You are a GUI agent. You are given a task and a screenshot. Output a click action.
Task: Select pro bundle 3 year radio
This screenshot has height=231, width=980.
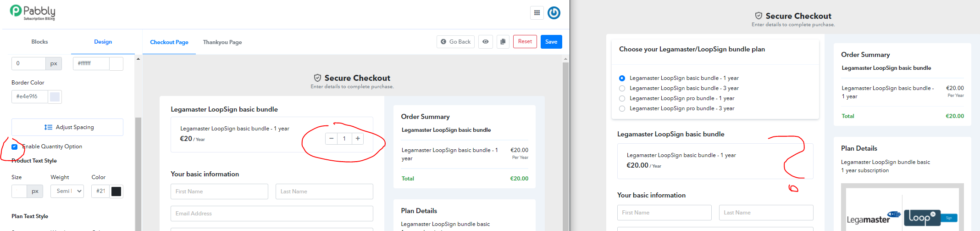pos(622,108)
